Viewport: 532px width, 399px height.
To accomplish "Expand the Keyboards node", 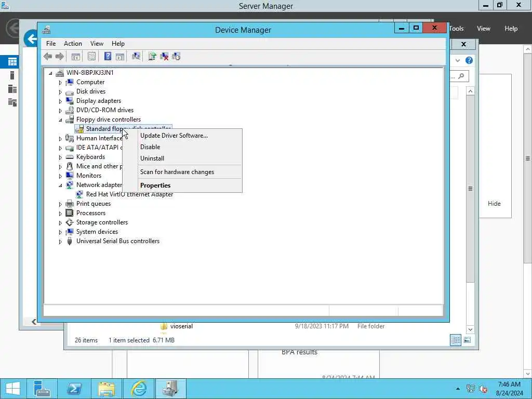I will tap(60, 157).
